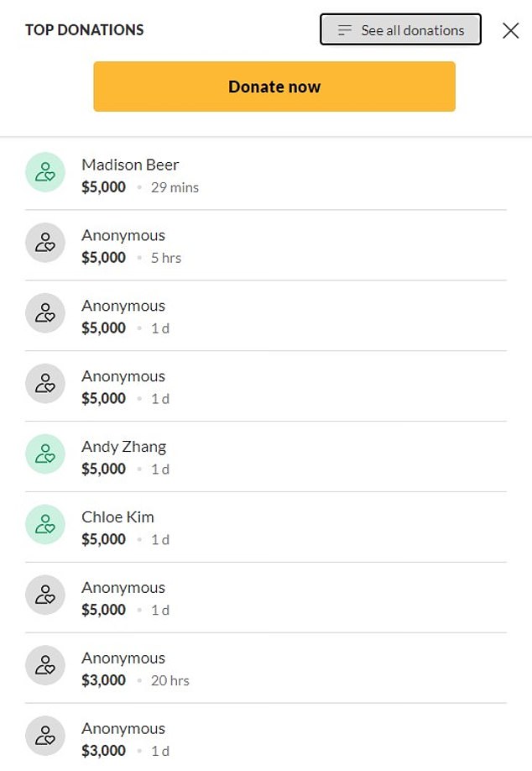Click Madison Beer's green donor avatar icon
The image size is (532, 771).
coord(45,172)
